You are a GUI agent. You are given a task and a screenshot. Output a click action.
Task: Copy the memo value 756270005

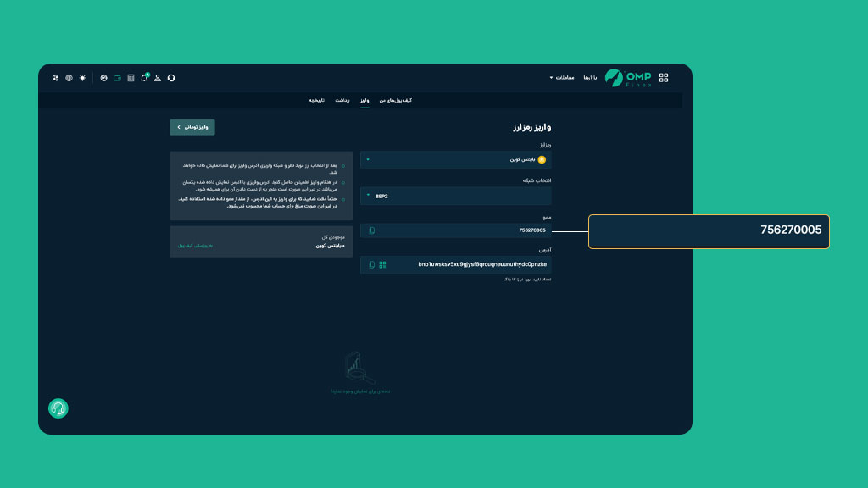(372, 230)
